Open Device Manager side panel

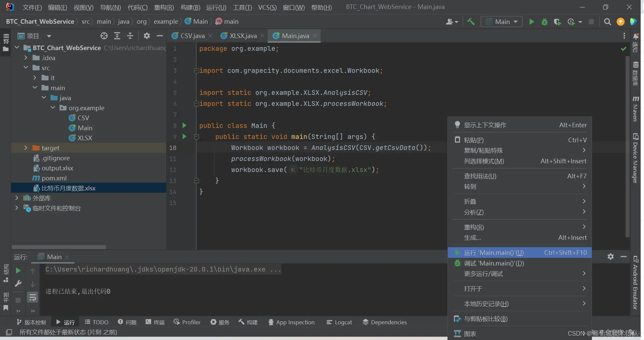(x=636, y=158)
